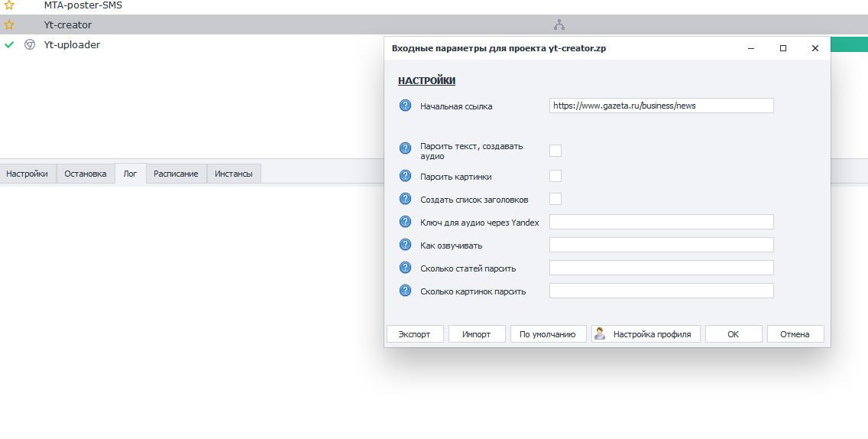Click help icon beside Как озвучивать
Viewport: 868px width, 439px height.
point(405,245)
